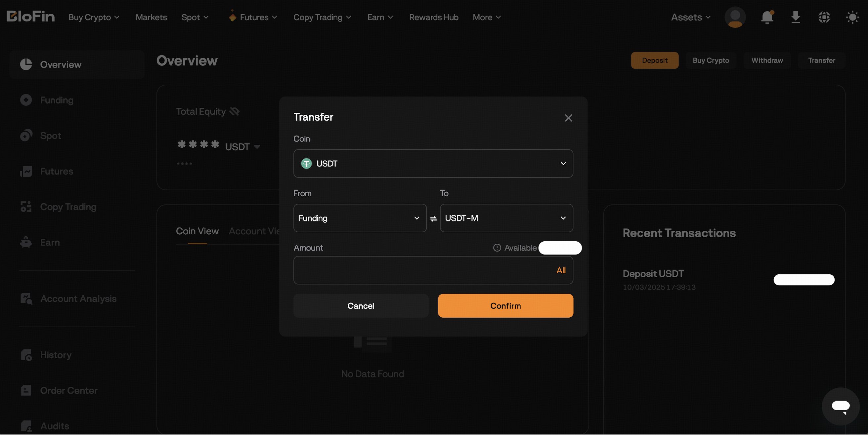This screenshot has width=868, height=435.
Task: Confirm the transfer
Action: (505, 306)
